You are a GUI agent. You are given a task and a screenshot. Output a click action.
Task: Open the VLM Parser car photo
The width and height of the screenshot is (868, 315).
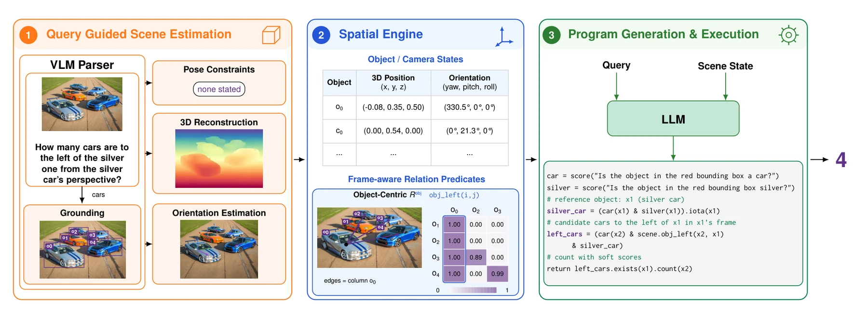[x=82, y=104]
